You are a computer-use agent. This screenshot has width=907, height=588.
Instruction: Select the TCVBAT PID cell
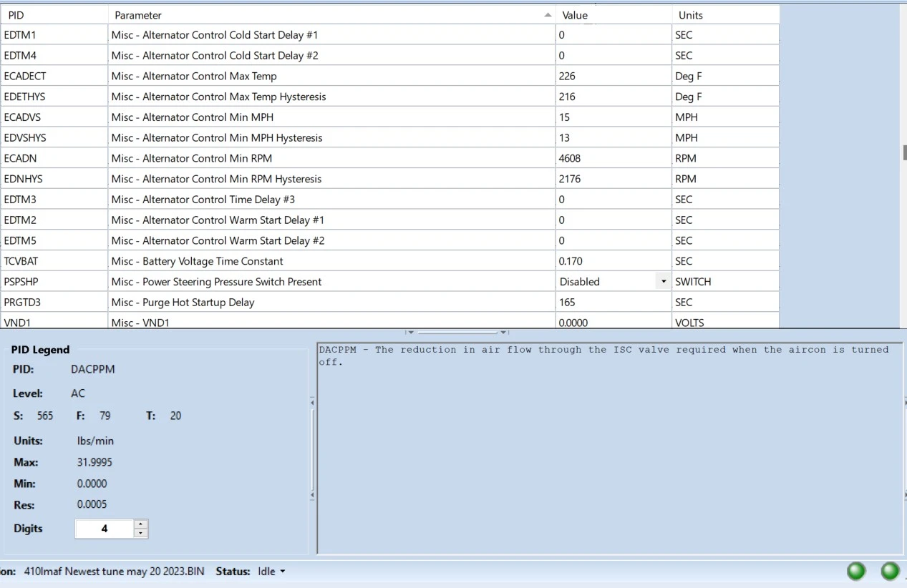pos(54,261)
